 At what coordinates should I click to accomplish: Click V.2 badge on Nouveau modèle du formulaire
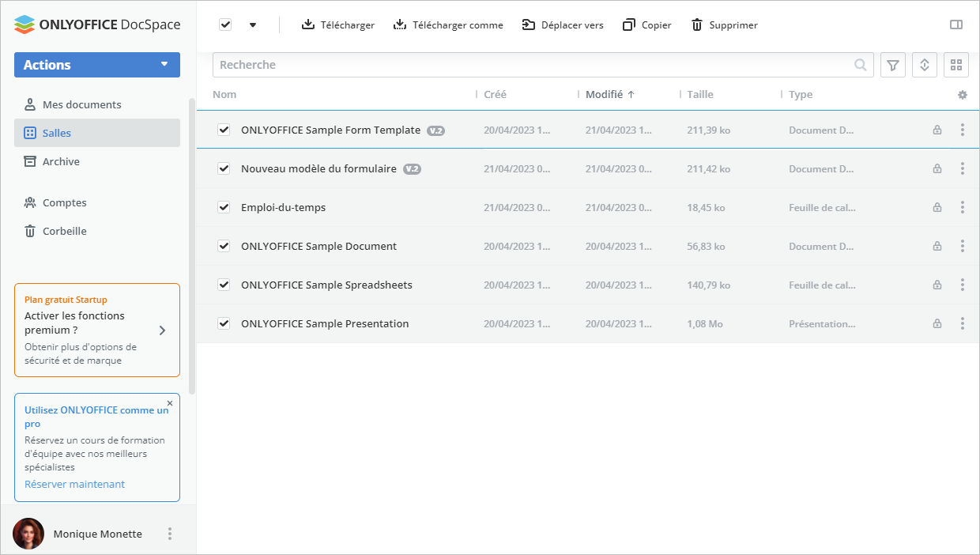[412, 169]
